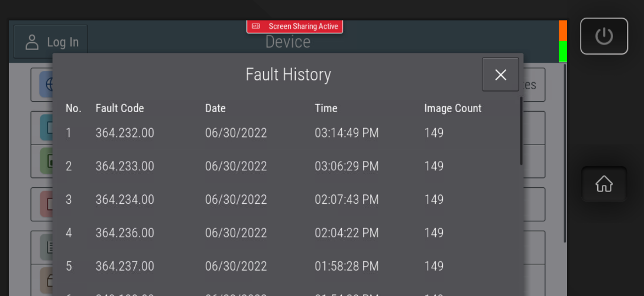Click fault code 364.236.00

(x=125, y=233)
